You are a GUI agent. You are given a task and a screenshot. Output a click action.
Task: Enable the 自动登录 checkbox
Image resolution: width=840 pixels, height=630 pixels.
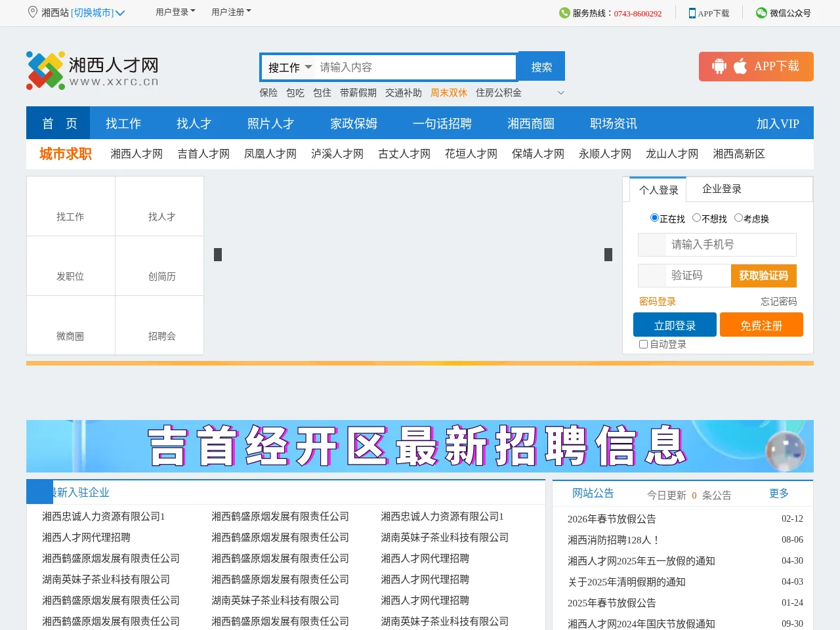[x=643, y=344]
